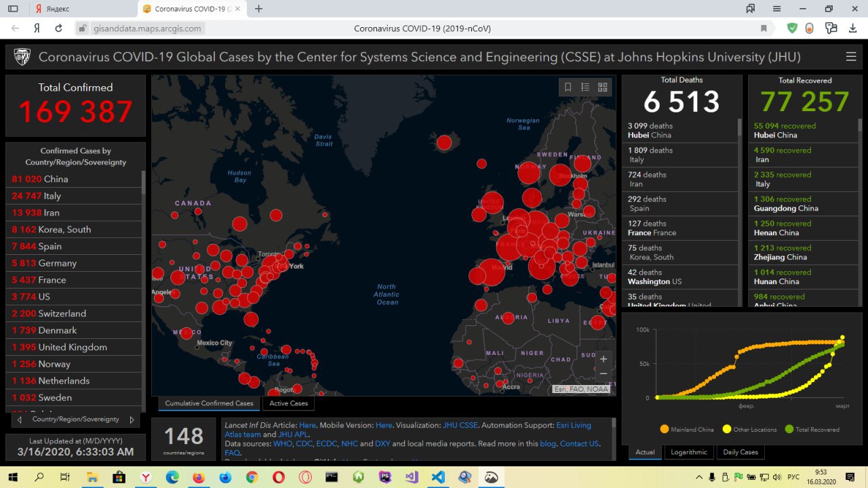The width and height of the screenshot is (868, 488).
Task: Open browser downloads
Action: (852, 28)
